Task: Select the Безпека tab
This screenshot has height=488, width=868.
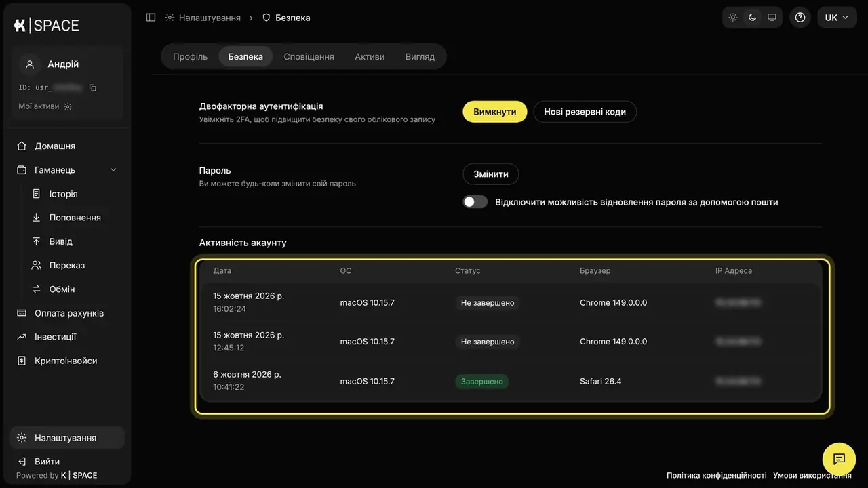Action: 245,57
